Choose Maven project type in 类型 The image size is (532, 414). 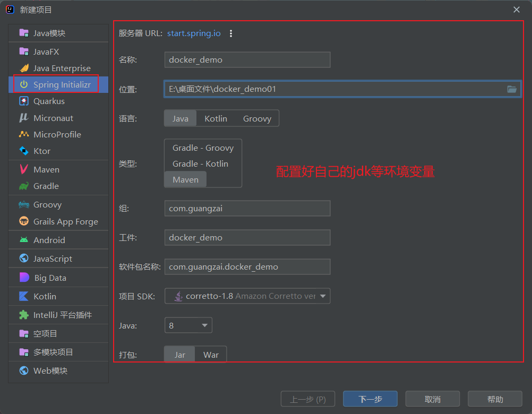coord(186,180)
